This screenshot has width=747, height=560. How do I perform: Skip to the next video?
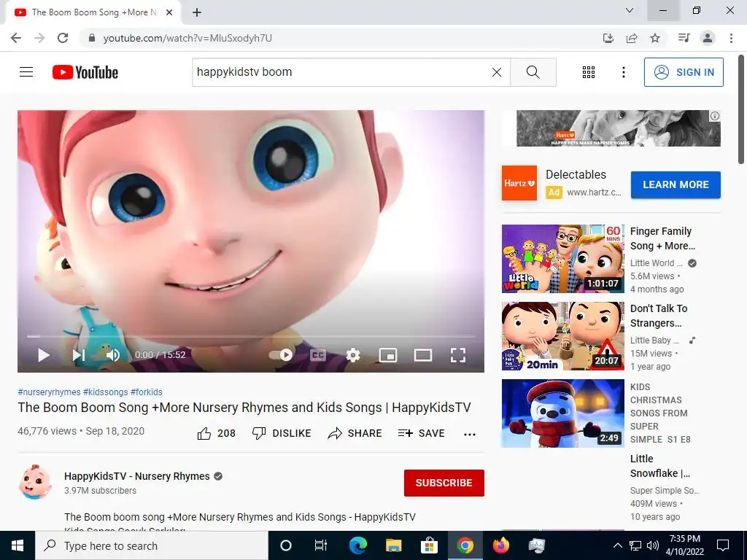point(79,355)
